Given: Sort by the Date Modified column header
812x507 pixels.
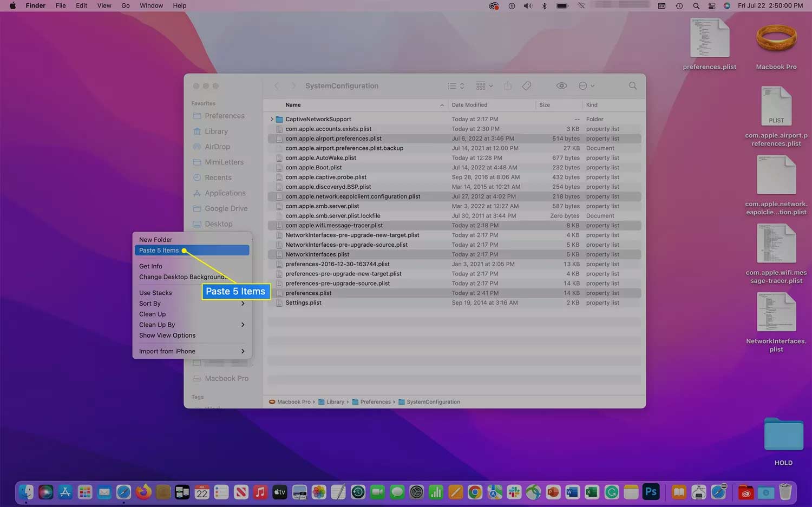Looking at the screenshot, I should pos(469,104).
